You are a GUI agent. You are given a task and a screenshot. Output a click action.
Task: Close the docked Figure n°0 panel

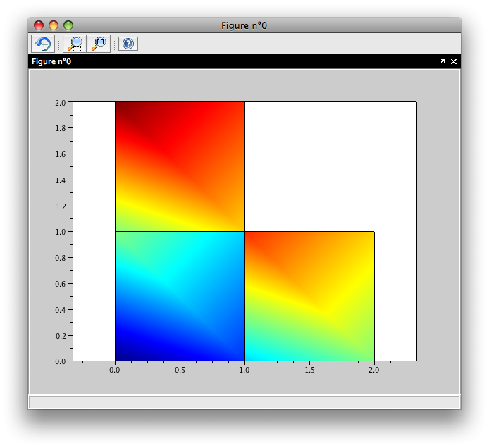[454, 62]
